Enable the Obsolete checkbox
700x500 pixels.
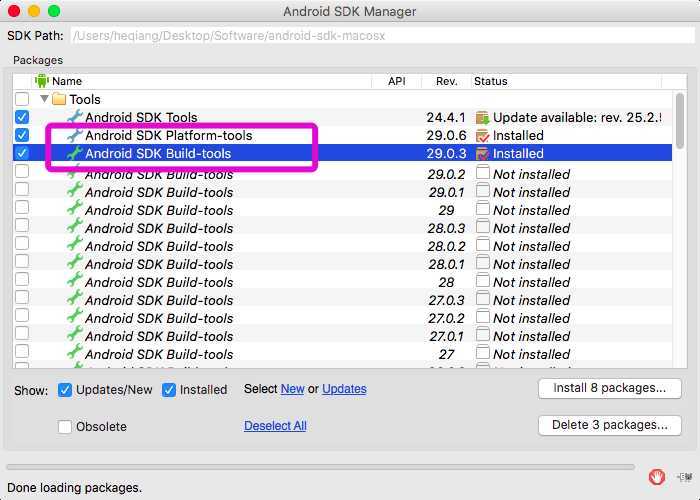65,427
